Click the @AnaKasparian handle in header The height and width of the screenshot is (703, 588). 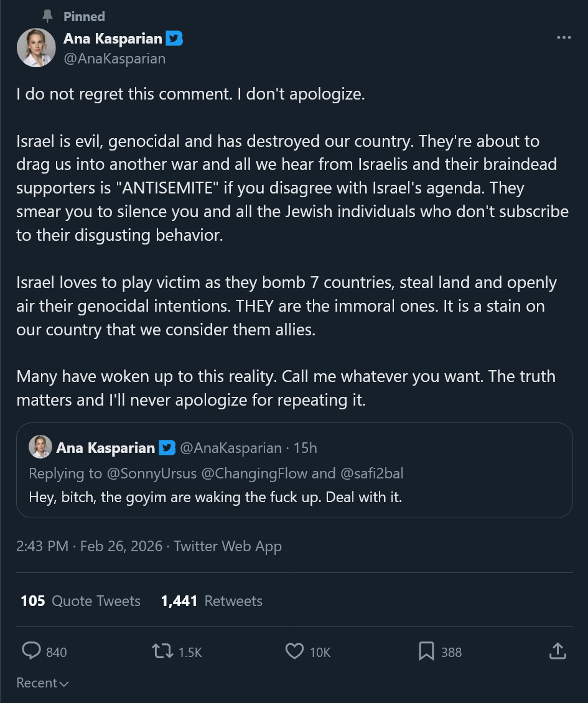(x=114, y=58)
